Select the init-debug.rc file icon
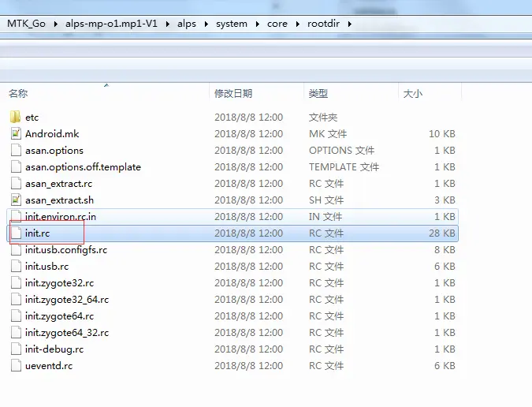Viewport: 532px width, 407px height. [x=16, y=349]
